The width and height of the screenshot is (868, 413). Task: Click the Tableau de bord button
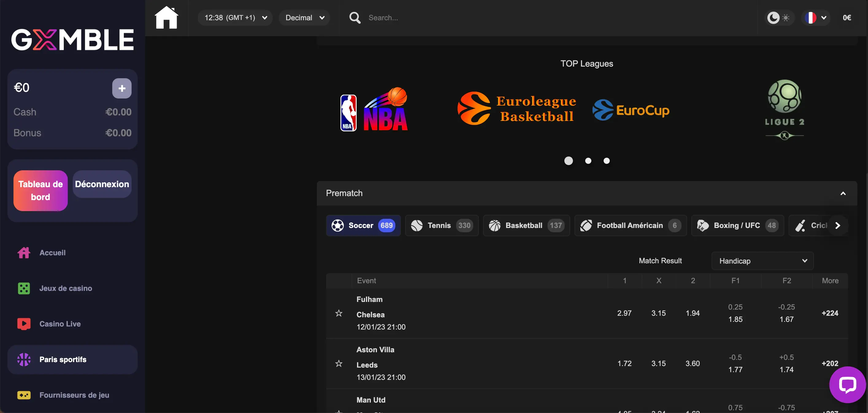tap(40, 191)
